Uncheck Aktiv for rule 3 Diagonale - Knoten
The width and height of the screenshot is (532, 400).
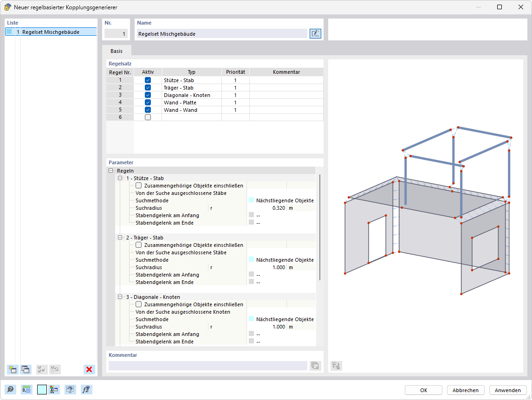pyautogui.click(x=148, y=95)
